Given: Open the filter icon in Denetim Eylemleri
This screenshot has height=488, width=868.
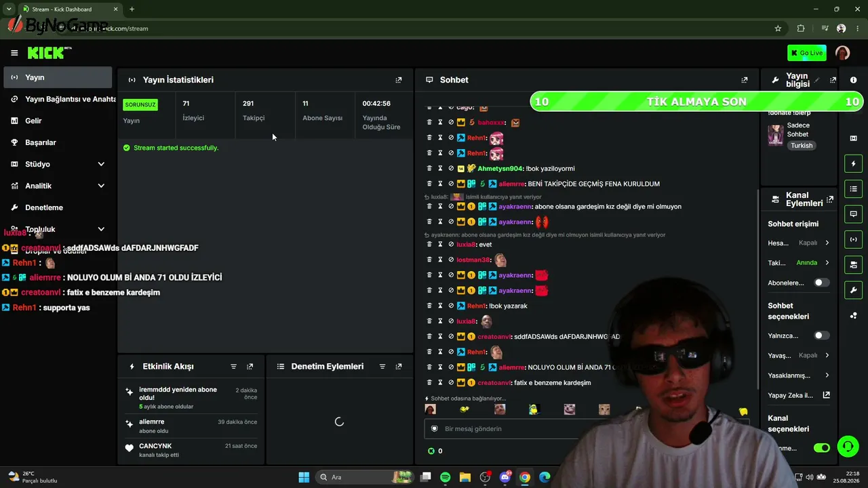Looking at the screenshot, I should coord(382,367).
